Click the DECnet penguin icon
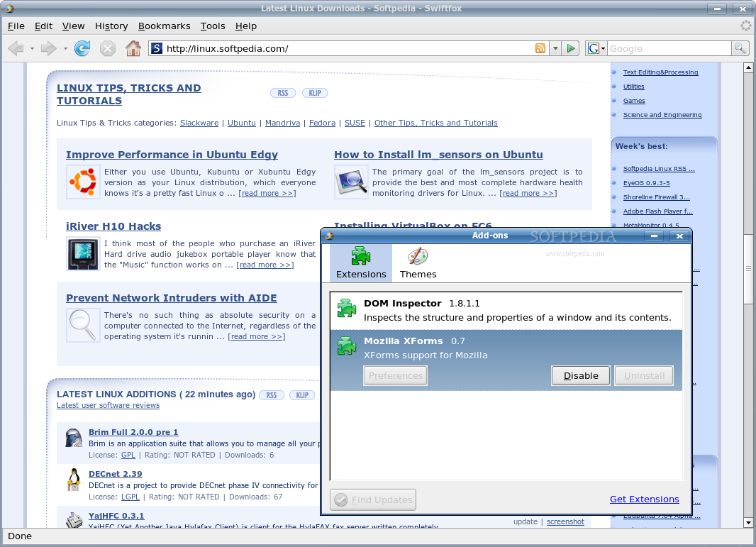This screenshot has height=547, width=756. [74, 480]
